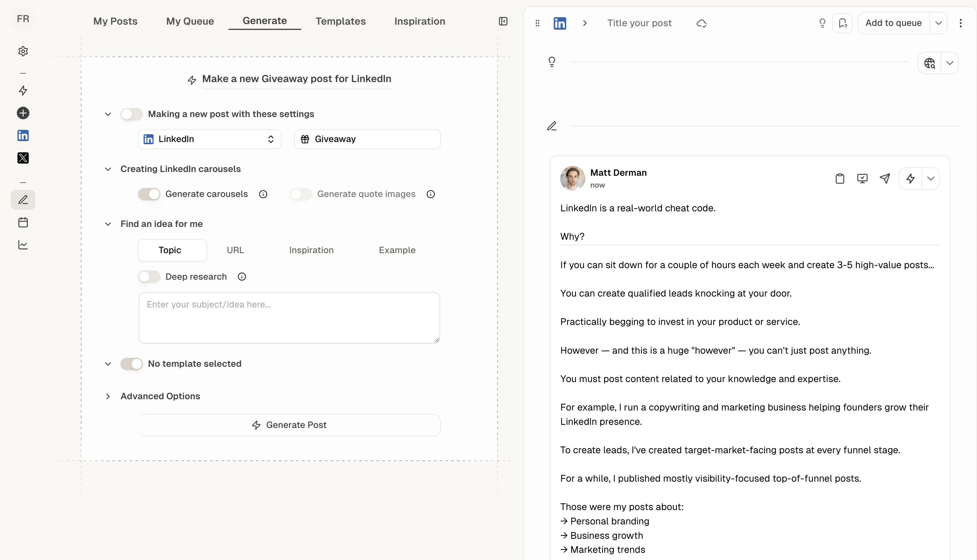
Task: Select the X account in the sidebar
Action: pos(23,158)
